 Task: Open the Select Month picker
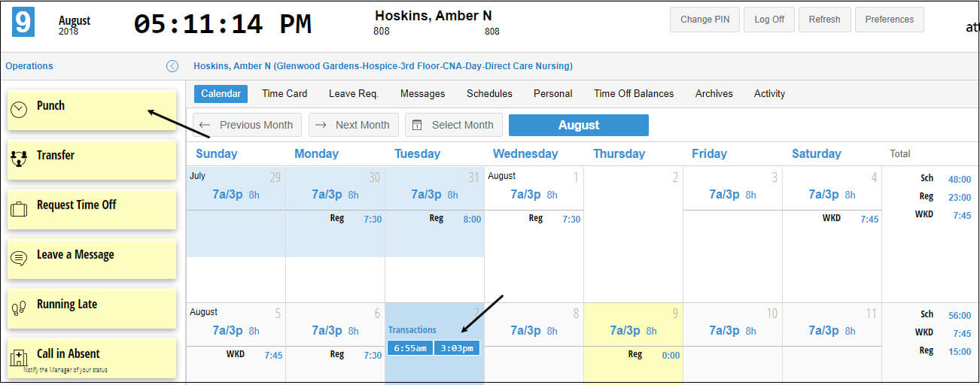(x=454, y=125)
